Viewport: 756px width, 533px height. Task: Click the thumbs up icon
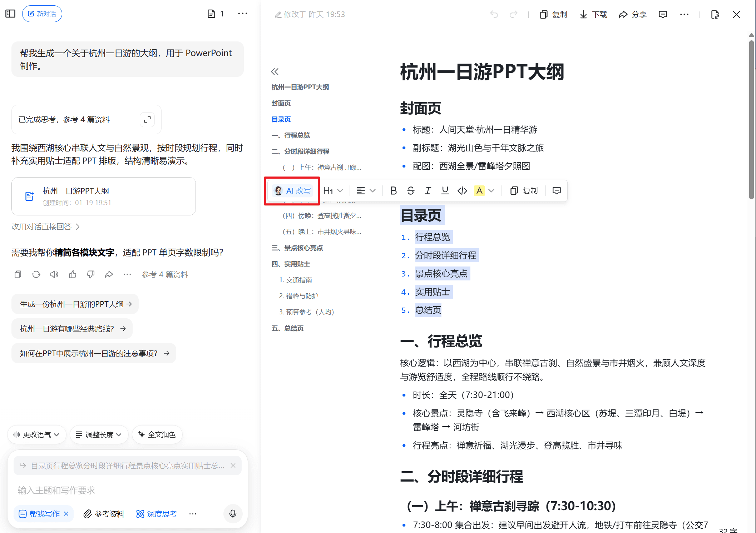click(73, 274)
